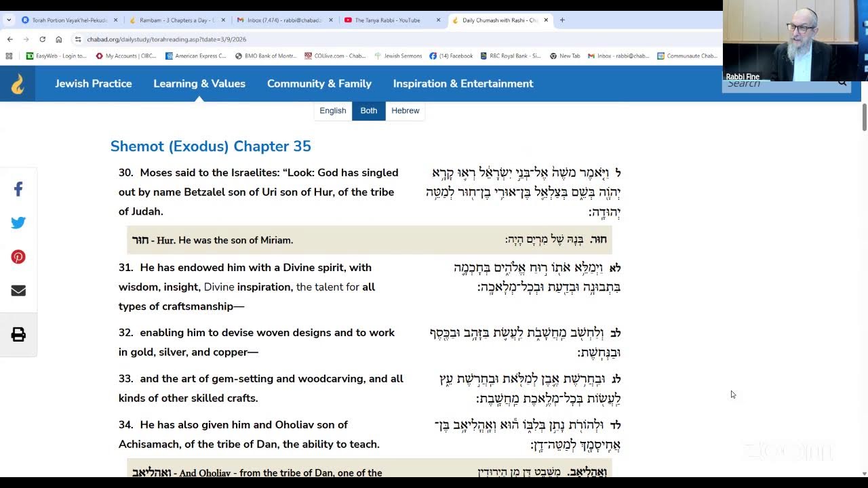Switch to Daily Chumash with Rashi tab

[500, 20]
